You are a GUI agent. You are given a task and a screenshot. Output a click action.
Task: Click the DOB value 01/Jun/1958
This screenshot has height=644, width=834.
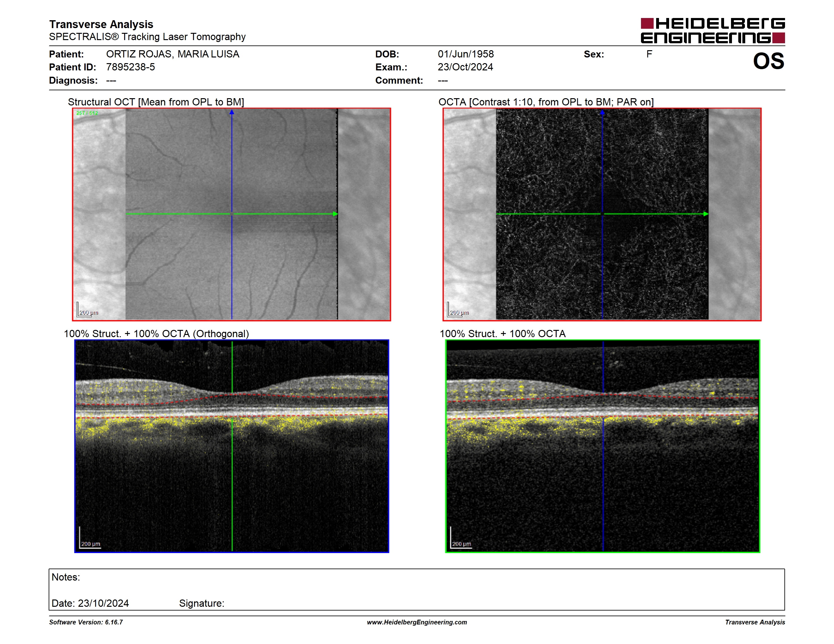point(466,54)
